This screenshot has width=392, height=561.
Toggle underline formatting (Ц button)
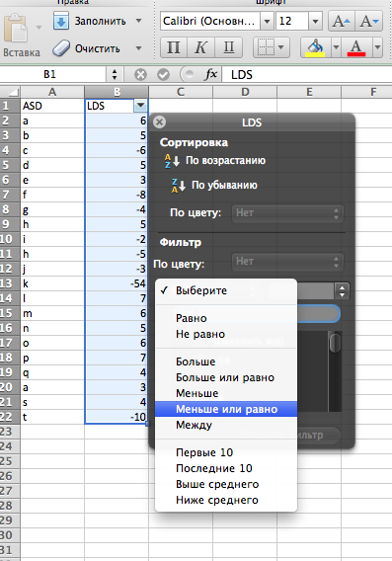228,47
